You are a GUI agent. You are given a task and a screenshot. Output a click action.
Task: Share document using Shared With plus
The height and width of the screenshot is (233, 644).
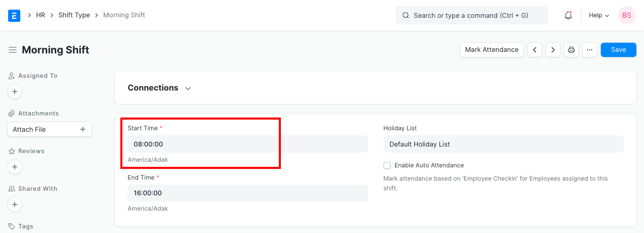pos(15,205)
